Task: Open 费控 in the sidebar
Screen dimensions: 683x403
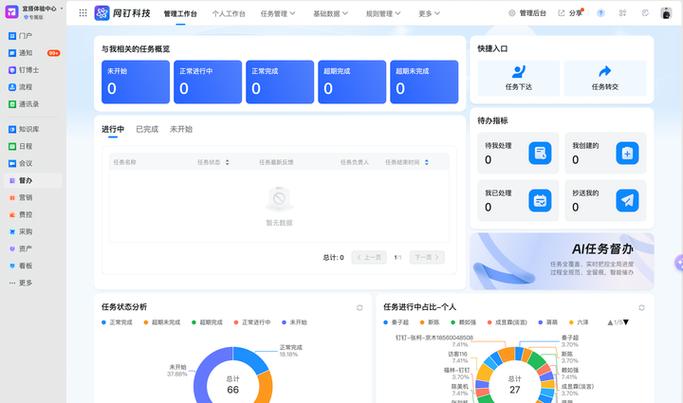Action: 20,214
